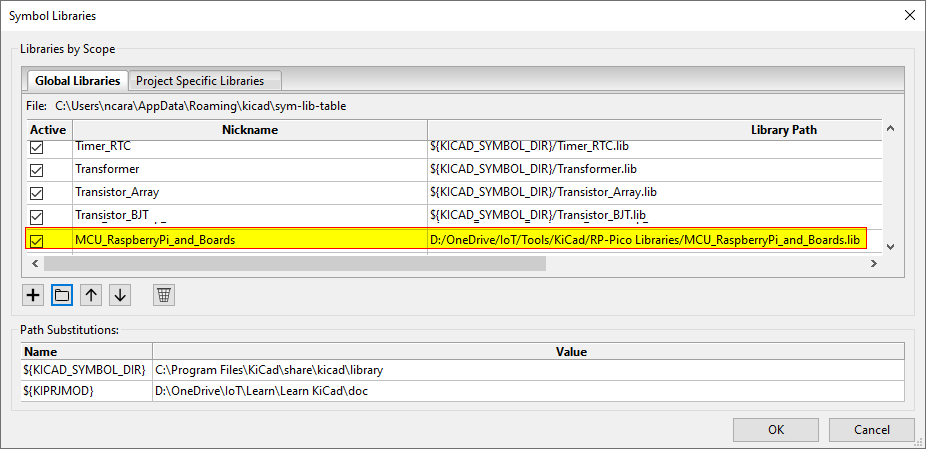Switch to Project Specific Libraries tab
This screenshot has width=926, height=449.
(x=200, y=81)
